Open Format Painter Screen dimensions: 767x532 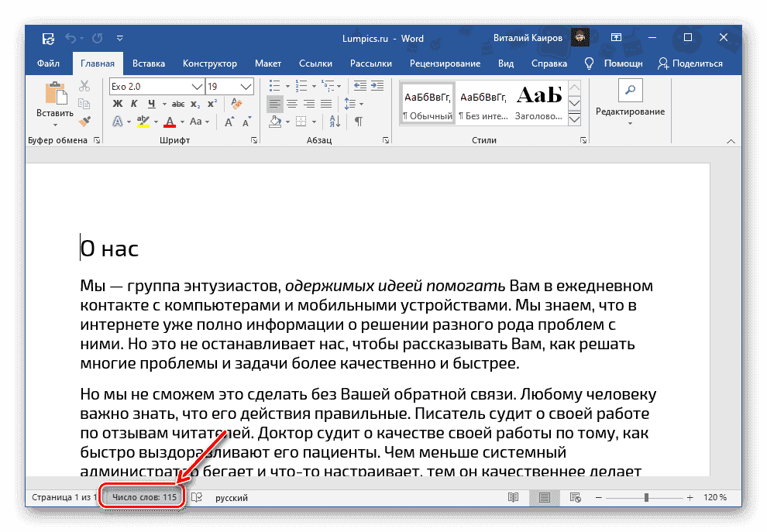click(x=85, y=120)
